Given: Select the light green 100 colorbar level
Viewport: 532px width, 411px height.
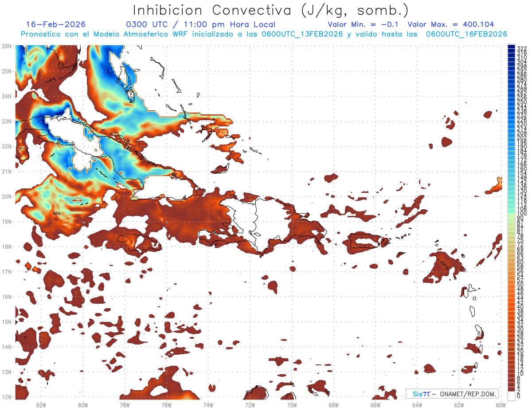Looking at the screenshot, I should (512, 214).
